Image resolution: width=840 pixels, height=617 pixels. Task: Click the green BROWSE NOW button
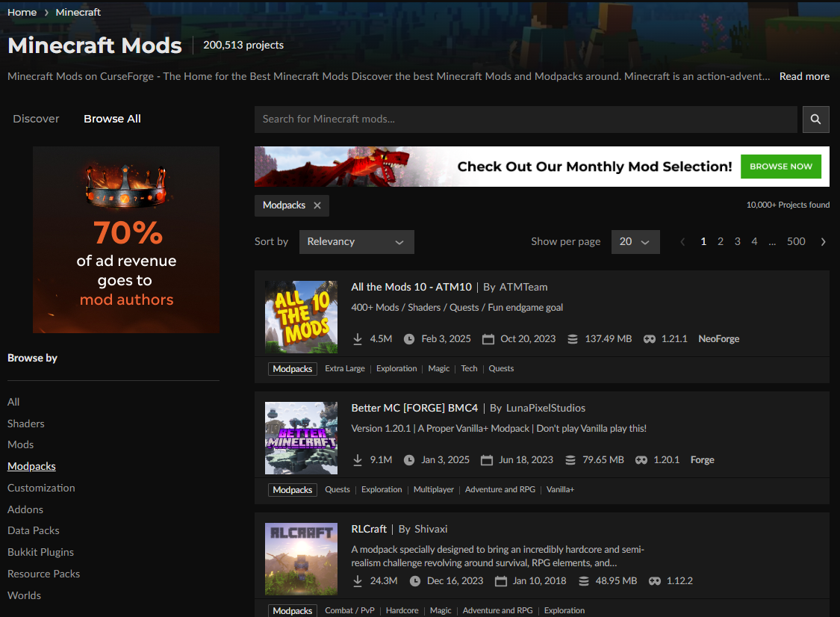pos(780,167)
